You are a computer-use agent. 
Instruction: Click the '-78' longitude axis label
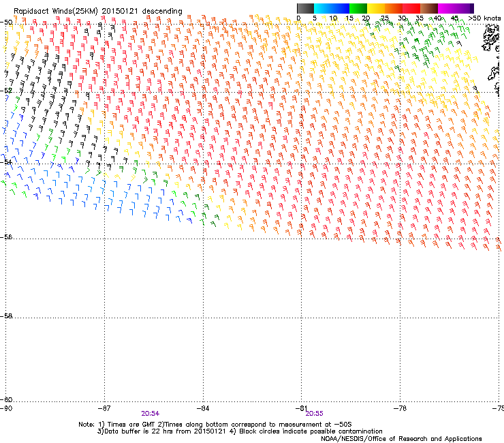tap(400, 408)
